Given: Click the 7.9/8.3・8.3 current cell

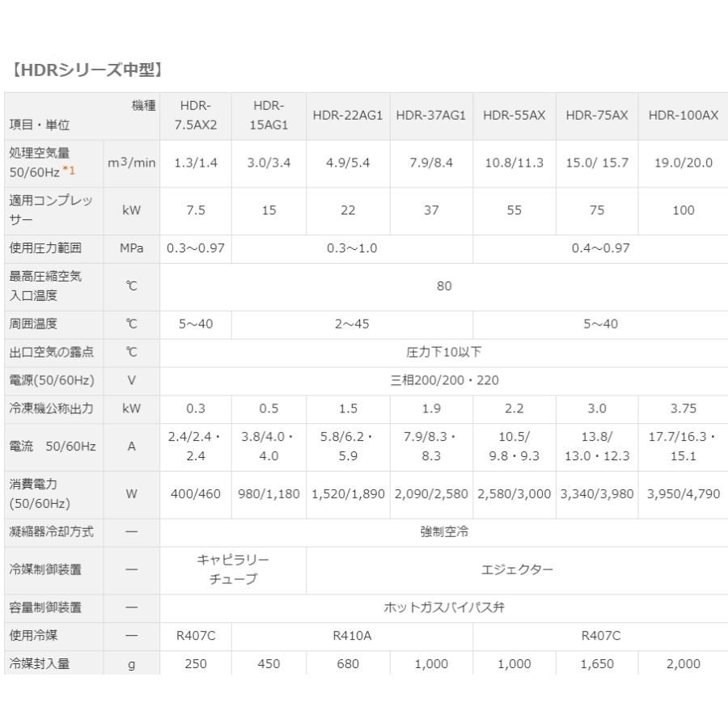Looking at the screenshot, I should click(430, 447).
